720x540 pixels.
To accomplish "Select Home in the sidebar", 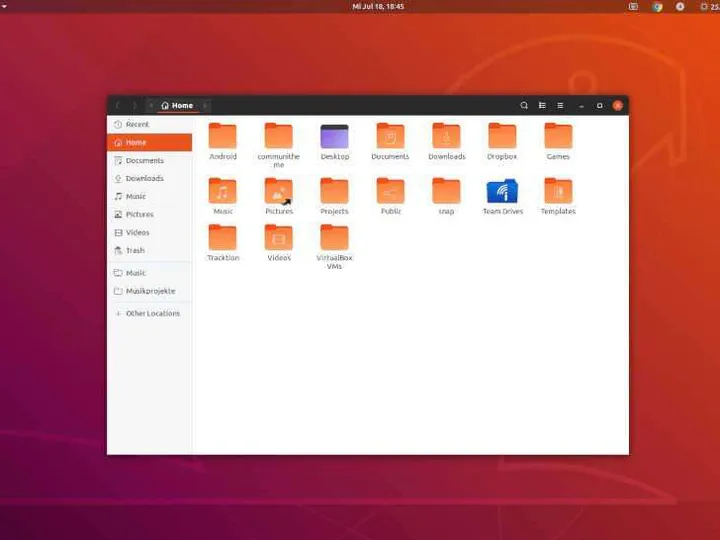I will tap(150, 142).
